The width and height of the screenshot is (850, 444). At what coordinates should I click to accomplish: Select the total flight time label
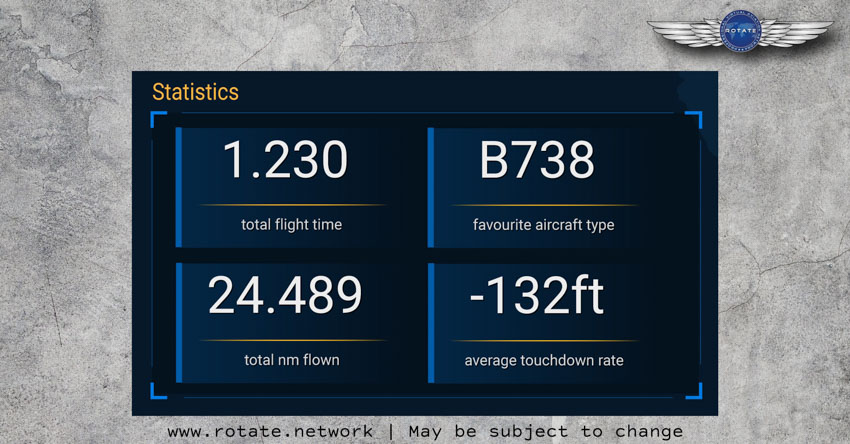291,224
